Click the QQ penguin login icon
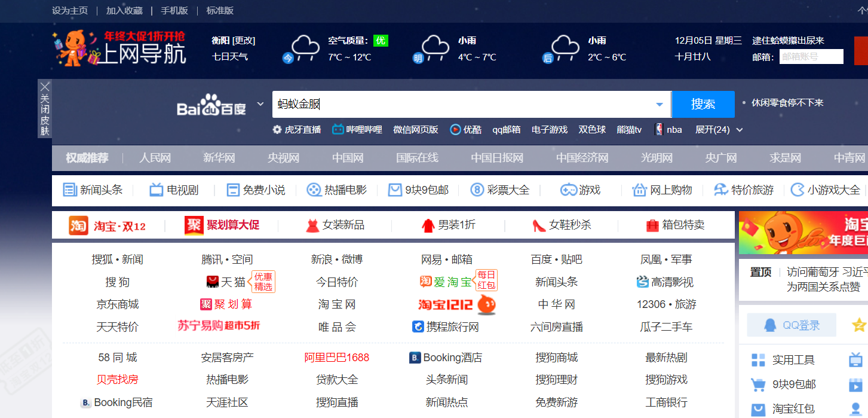 point(771,325)
